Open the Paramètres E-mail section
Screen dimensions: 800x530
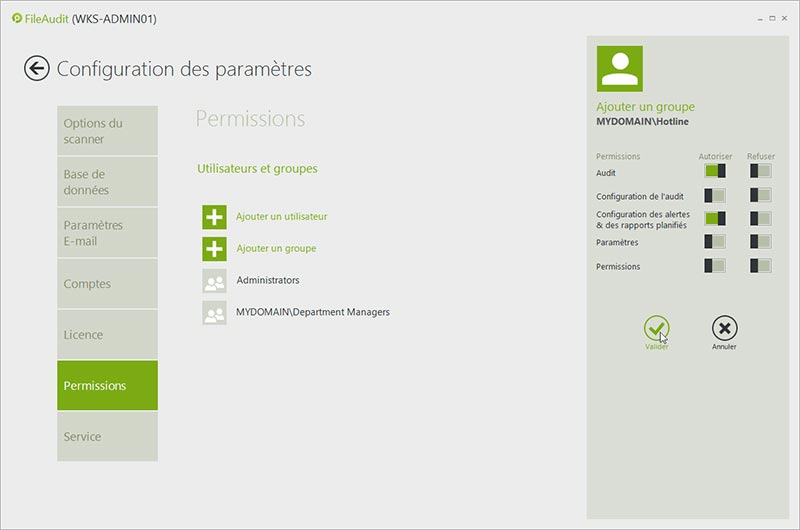[107, 233]
